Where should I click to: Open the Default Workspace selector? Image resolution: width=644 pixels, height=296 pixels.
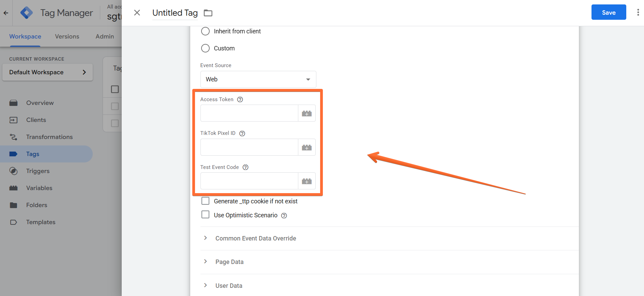(47, 72)
